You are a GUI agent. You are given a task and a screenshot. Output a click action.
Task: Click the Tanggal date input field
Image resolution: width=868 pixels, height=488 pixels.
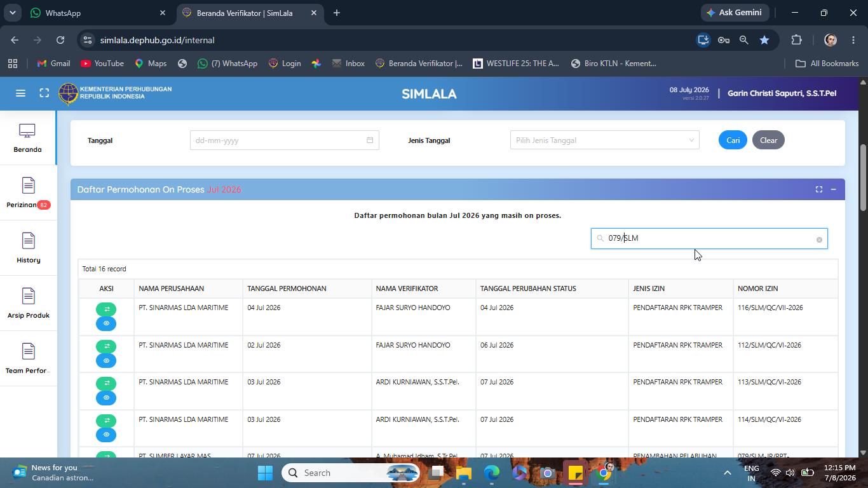[x=284, y=140]
